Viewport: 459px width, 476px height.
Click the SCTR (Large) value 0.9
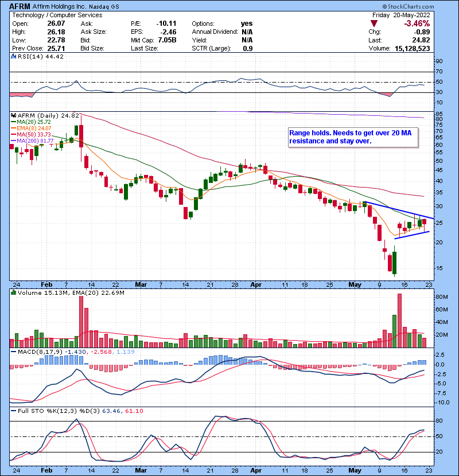pos(248,49)
